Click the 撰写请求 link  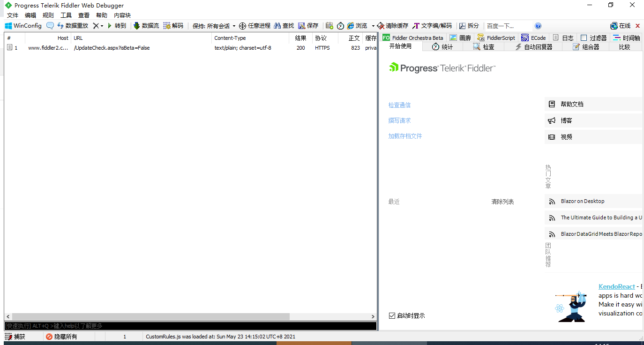pos(399,120)
